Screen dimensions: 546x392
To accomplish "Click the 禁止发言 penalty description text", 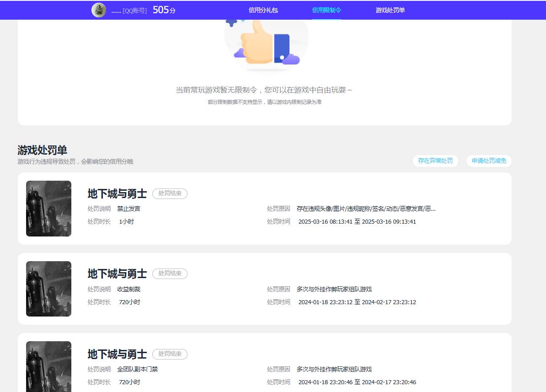I will click(x=129, y=209).
